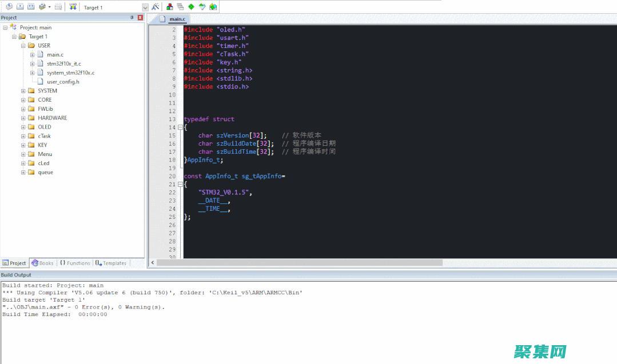Viewport: 617px width, 364px height.
Task: Select user_config.h in the project tree
Action: click(x=63, y=82)
